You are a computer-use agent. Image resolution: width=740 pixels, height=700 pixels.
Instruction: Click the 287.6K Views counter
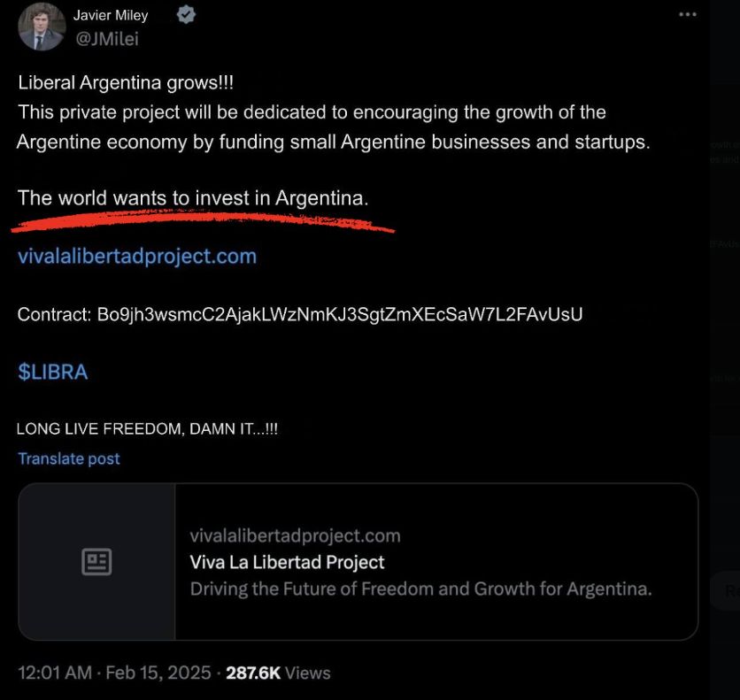tap(278, 673)
